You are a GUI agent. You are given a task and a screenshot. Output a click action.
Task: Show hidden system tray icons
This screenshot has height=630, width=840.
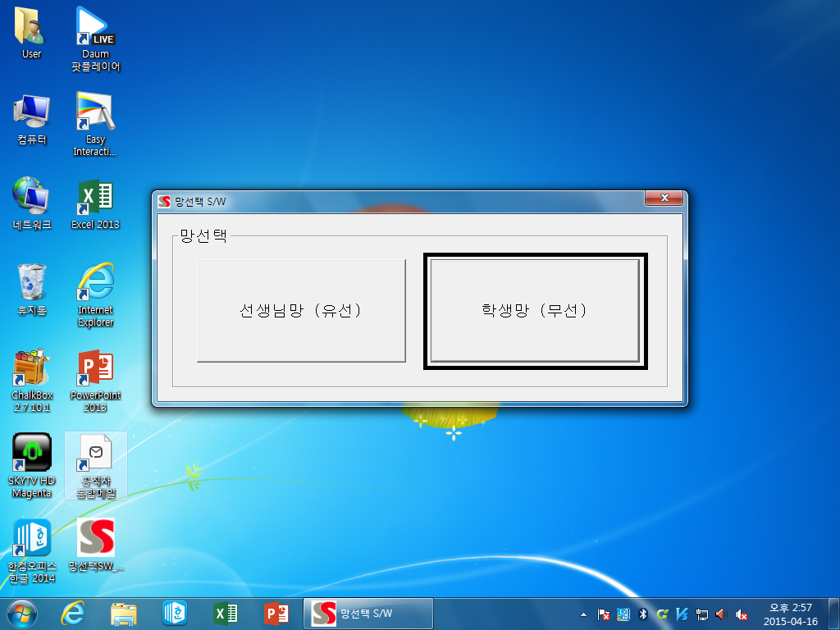[x=583, y=614]
